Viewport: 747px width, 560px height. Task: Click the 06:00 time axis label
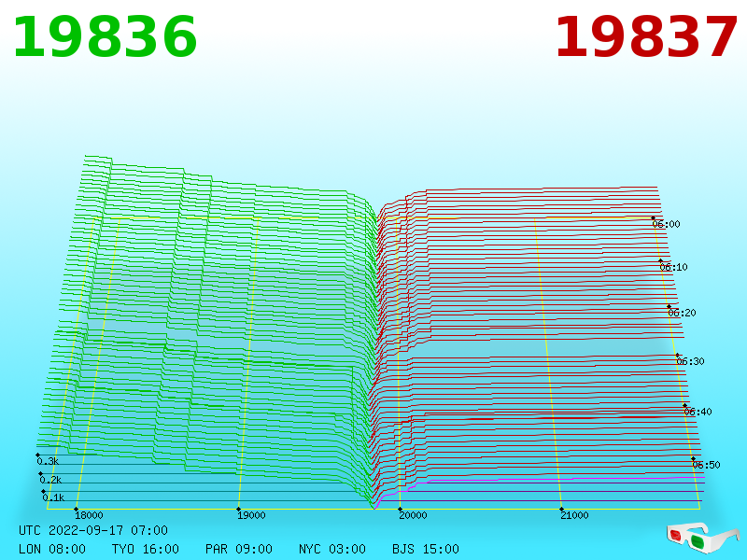coord(667,224)
